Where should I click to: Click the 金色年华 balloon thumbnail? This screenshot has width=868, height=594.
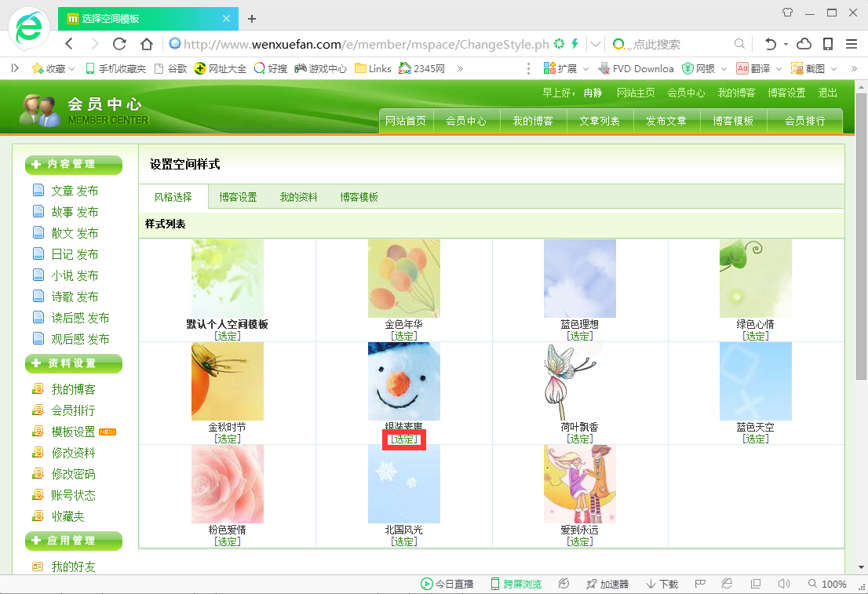click(x=403, y=279)
